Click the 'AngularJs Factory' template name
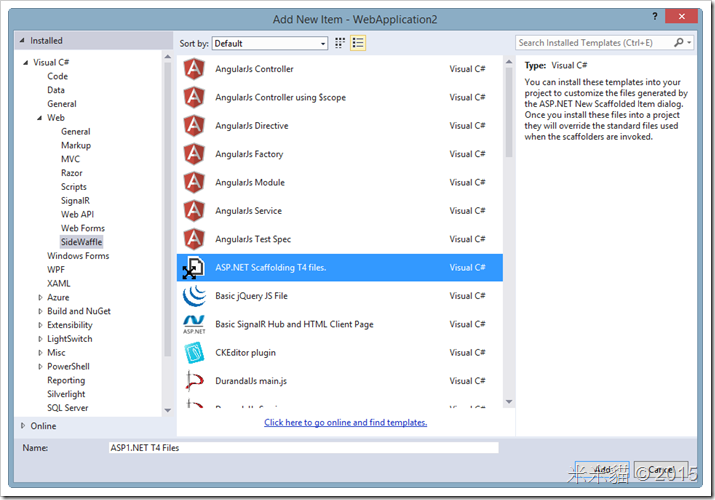The width and height of the screenshot is (715, 500). coord(249,154)
